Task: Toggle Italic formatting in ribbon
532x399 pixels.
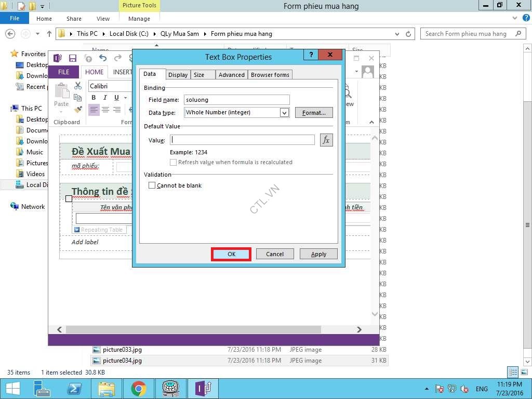Action: [x=105, y=98]
